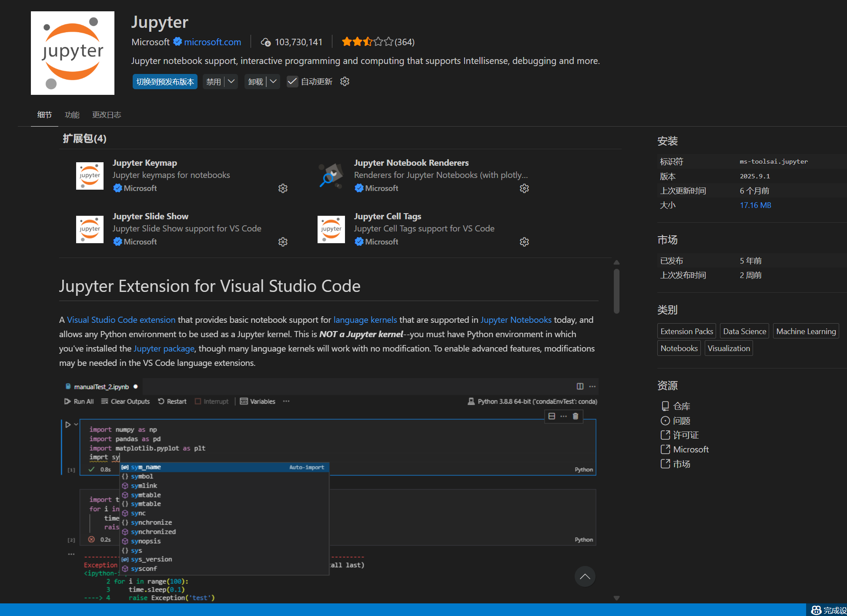Expand the dropdown arrow next to 卸载
The height and width of the screenshot is (616, 847).
point(273,82)
